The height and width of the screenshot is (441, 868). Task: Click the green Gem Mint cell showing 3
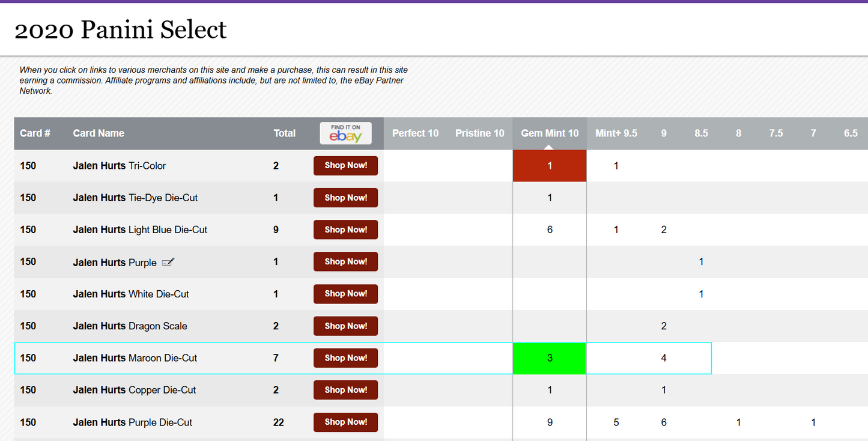[x=549, y=358]
